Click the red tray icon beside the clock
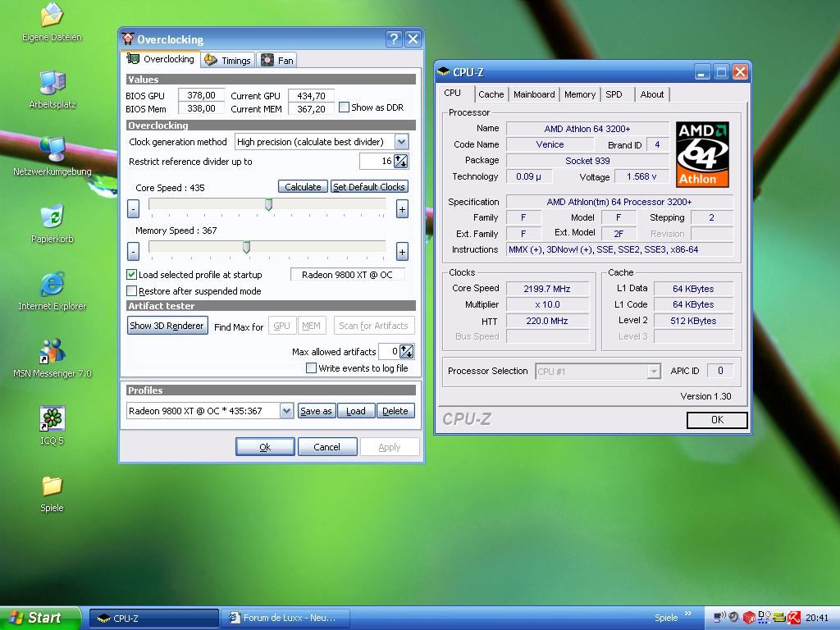 coord(794,617)
